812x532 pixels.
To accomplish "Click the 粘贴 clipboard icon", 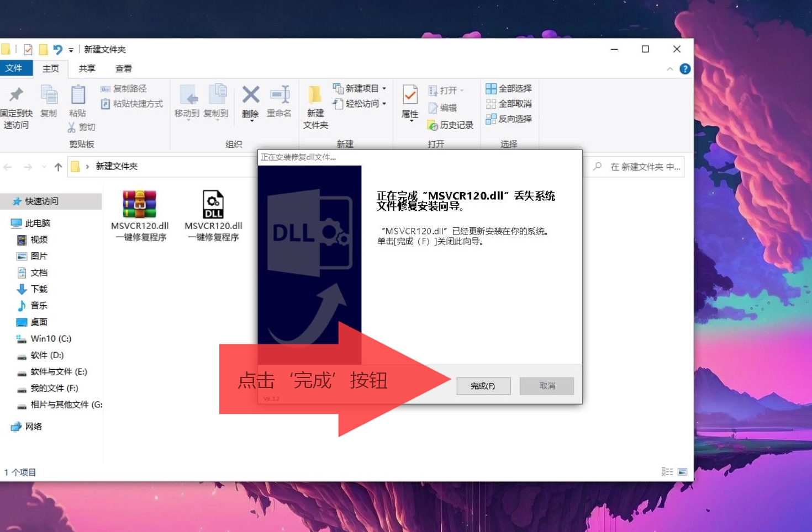I will tap(78, 95).
